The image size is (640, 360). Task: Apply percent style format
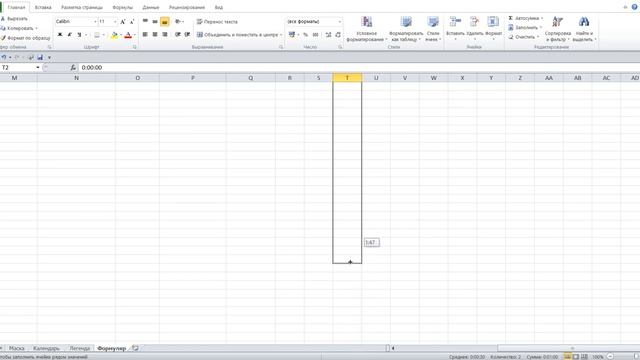pyautogui.click(x=305, y=35)
